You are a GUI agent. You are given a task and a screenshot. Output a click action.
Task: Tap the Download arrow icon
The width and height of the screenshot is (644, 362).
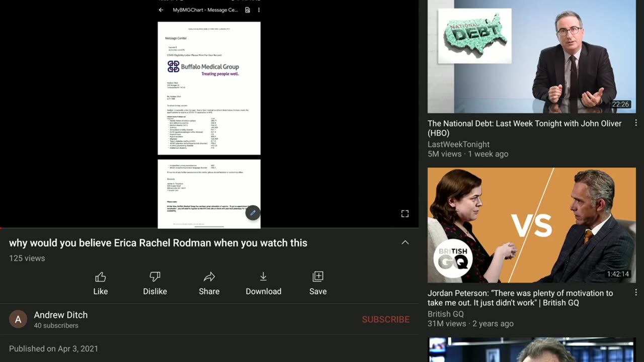coord(263,277)
